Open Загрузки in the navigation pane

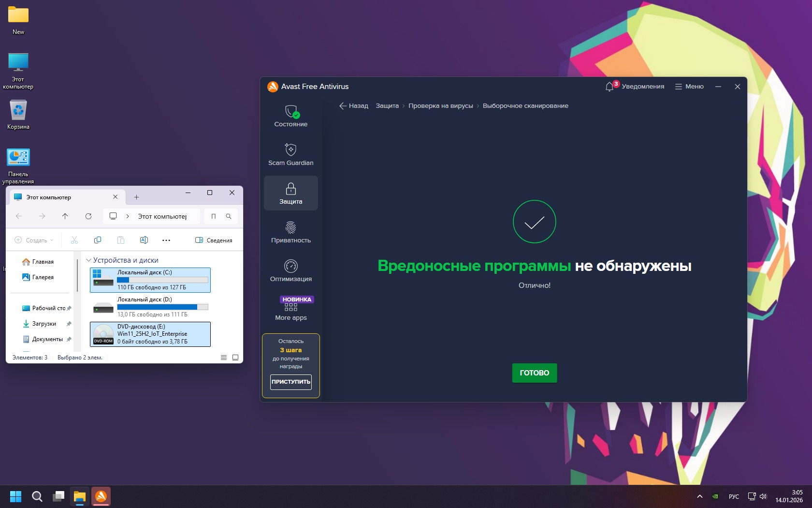[43, 324]
